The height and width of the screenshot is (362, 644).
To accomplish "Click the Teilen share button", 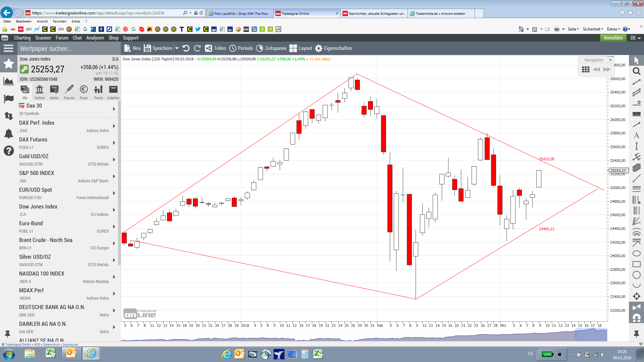I will [x=216, y=48].
